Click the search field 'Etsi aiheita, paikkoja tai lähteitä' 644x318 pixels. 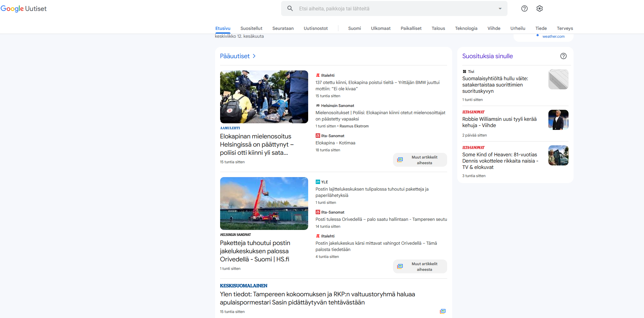pos(394,8)
